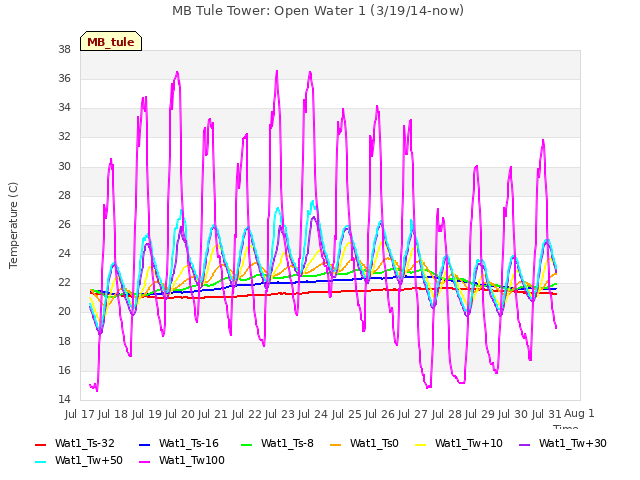Click the magenta Wat1_Tw100 legend swatch
Screen dimensions: 640x480
144,462
